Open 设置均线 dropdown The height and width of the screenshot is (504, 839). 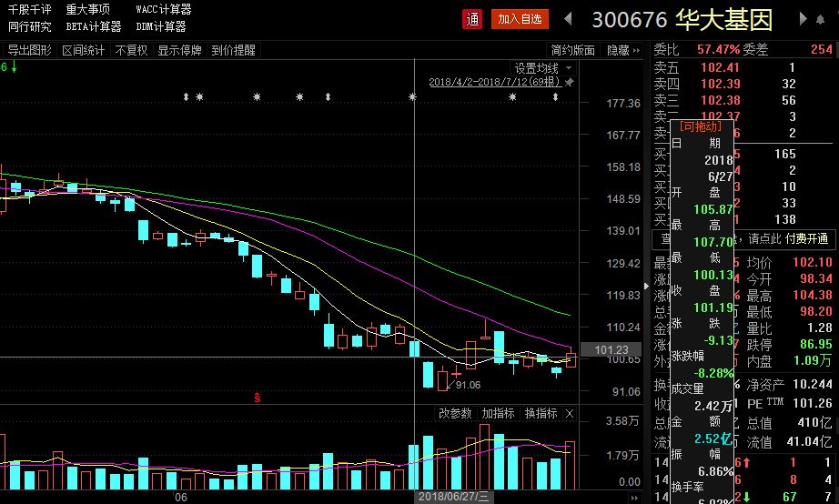[x=543, y=68]
